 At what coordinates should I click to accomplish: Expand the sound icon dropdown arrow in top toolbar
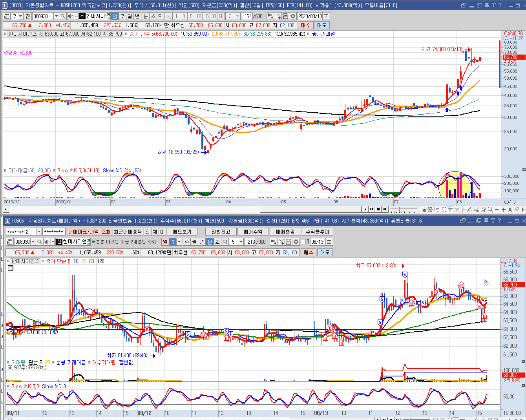click(76, 16)
